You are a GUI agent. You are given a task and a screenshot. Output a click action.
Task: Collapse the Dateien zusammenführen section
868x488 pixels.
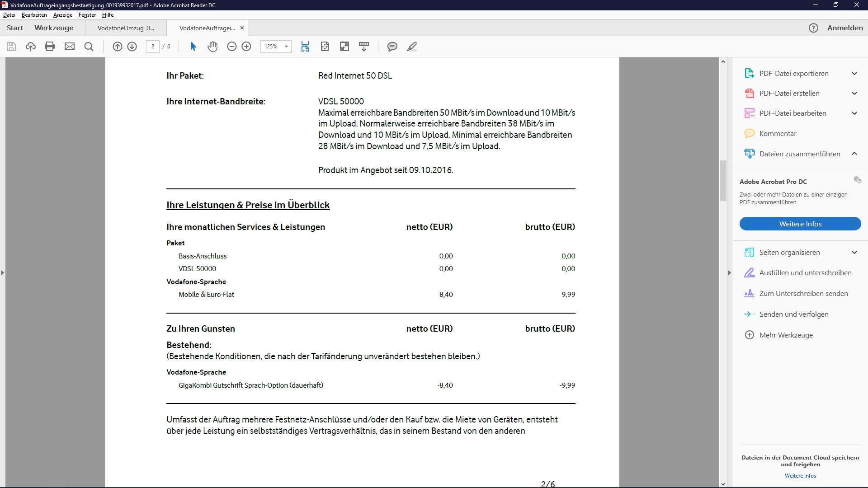[x=854, y=154]
